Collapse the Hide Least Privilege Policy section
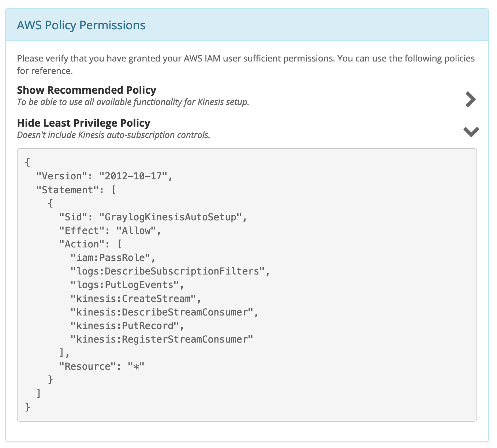Viewport: 497px width, 448px height. [84, 123]
